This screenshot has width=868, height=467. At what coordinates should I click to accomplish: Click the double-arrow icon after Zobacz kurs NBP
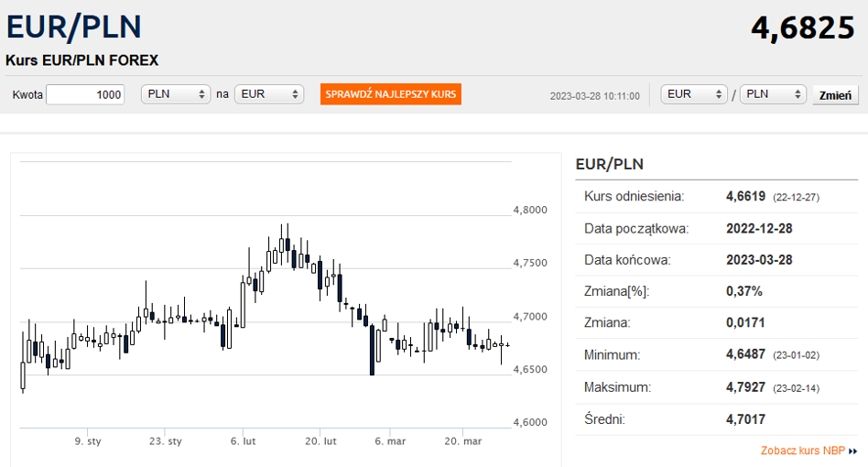point(852,451)
